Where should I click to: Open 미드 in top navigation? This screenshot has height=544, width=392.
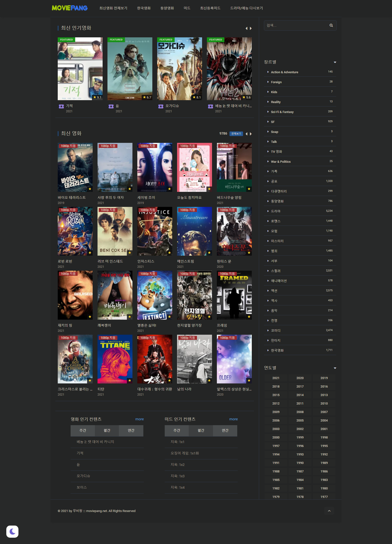187,8
